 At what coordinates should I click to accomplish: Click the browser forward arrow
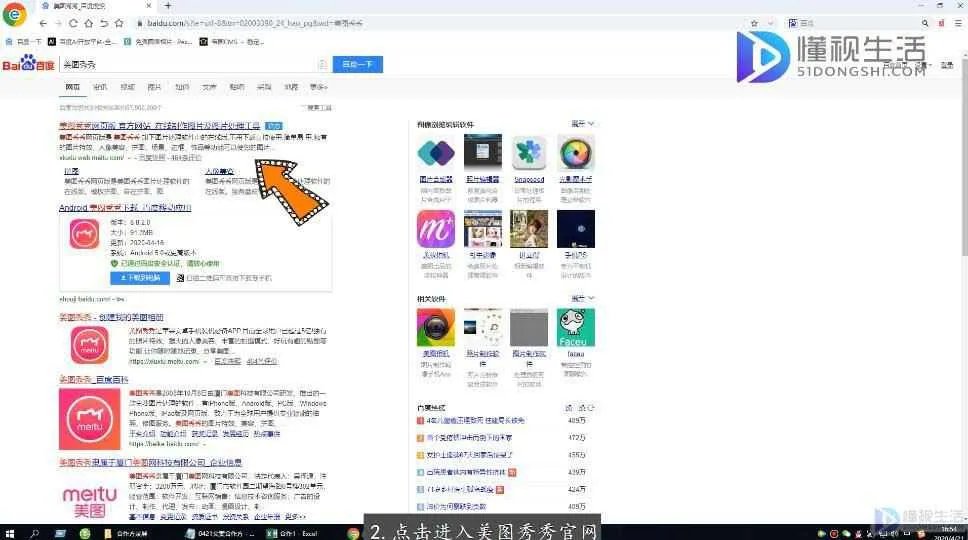tap(58, 23)
